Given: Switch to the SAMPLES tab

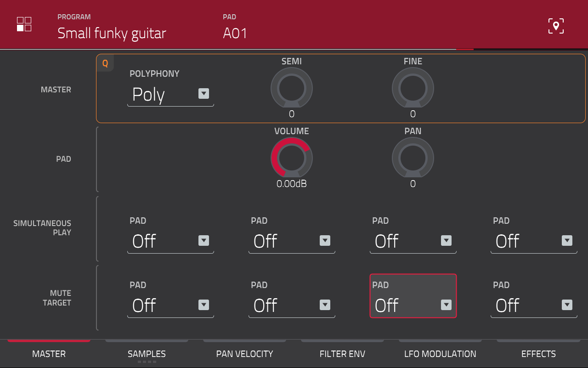Looking at the screenshot, I should point(147,354).
